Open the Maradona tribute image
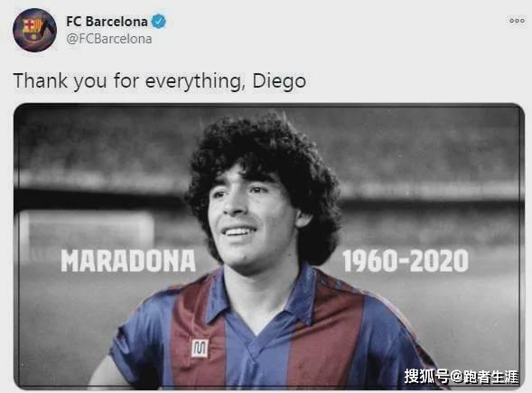The width and height of the screenshot is (532, 393). [x=269, y=246]
